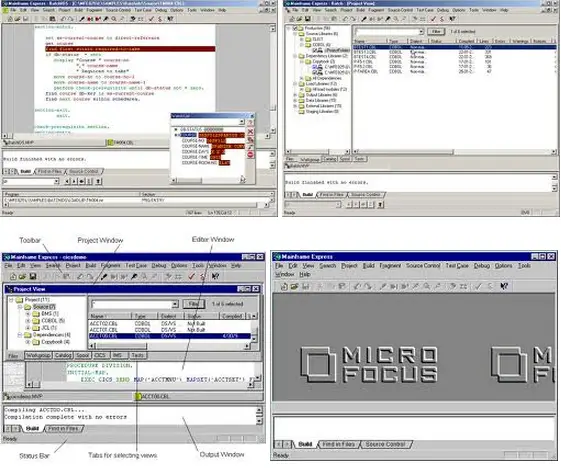Click Open folder icon in Micro Focus logo window

295,286
